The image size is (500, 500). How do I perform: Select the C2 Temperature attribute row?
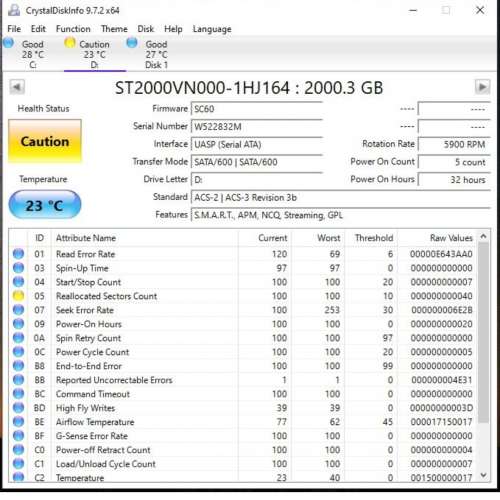(x=243, y=477)
